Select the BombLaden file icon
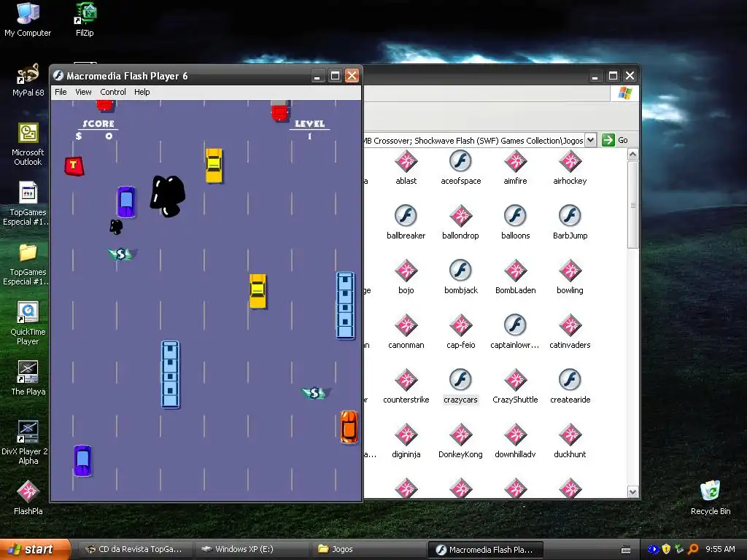The image size is (747, 560). pyautogui.click(x=516, y=271)
